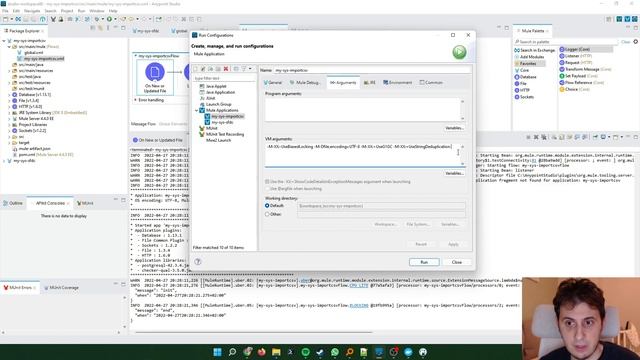This screenshot has height=360, width=640.
Task: Toggle ShowCodeDetailsInExceptionMessages argument checkbox
Action: [267, 182]
